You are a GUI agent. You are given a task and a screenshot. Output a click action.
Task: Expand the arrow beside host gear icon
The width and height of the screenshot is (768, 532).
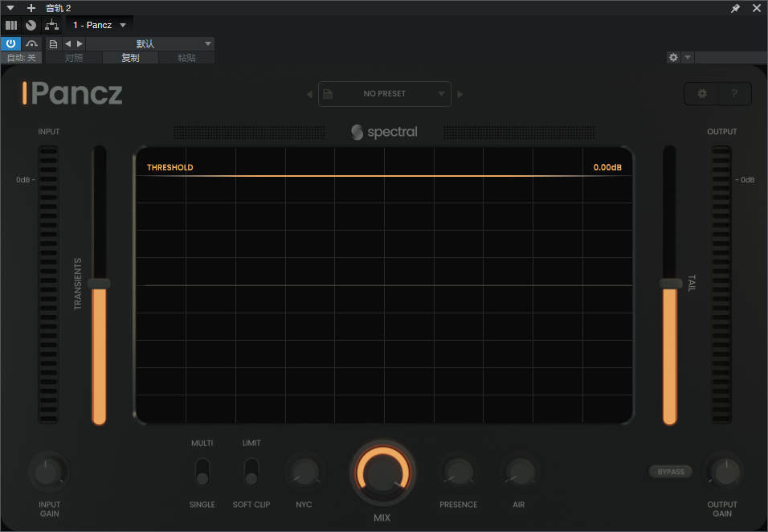click(x=688, y=57)
